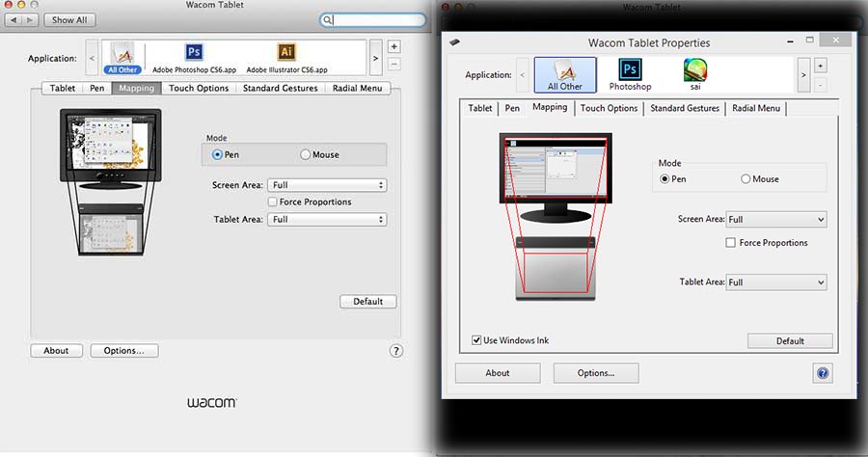Choose Mouse mode radio in Mac window
The height and width of the screenshot is (457, 868).
(305, 155)
